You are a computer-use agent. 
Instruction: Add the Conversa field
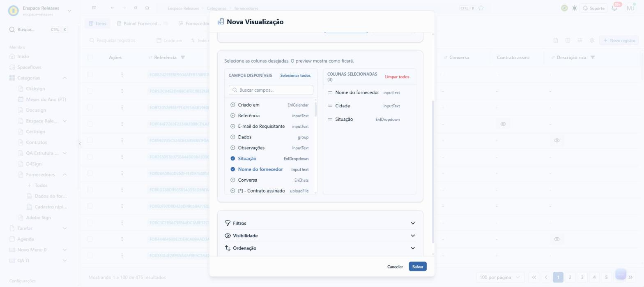tap(233, 180)
